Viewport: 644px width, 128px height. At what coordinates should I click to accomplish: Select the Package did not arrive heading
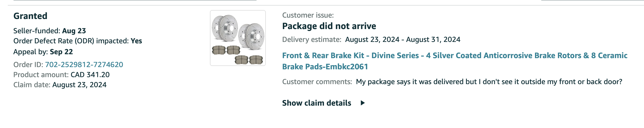329,26
